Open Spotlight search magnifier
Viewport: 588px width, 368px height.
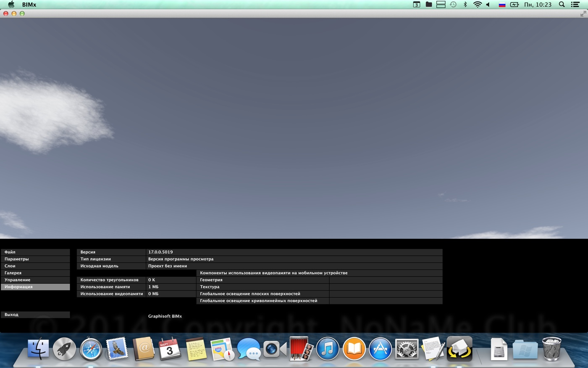pos(562,5)
